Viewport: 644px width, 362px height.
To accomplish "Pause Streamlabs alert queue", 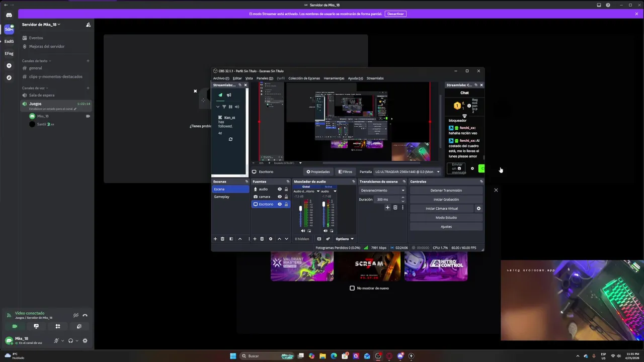I will coord(230,107).
